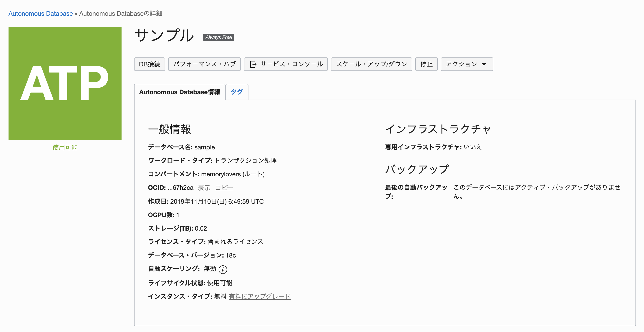Launch サービス・コンソール

tap(286, 64)
